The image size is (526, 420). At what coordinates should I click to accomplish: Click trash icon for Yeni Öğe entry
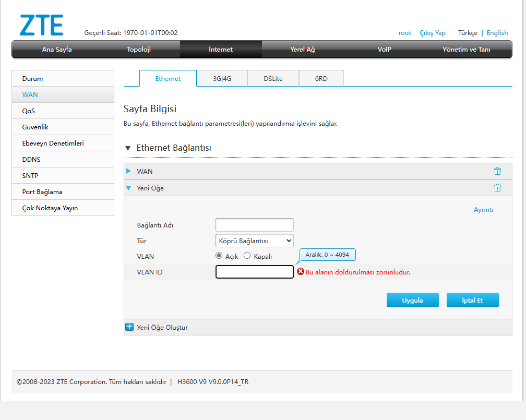point(497,188)
